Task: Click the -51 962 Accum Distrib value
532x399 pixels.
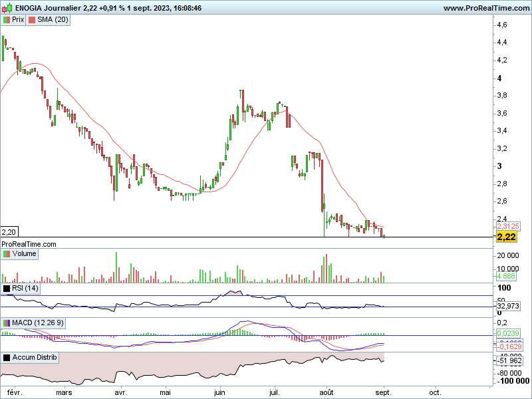Action: pyautogui.click(x=509, y=360)
